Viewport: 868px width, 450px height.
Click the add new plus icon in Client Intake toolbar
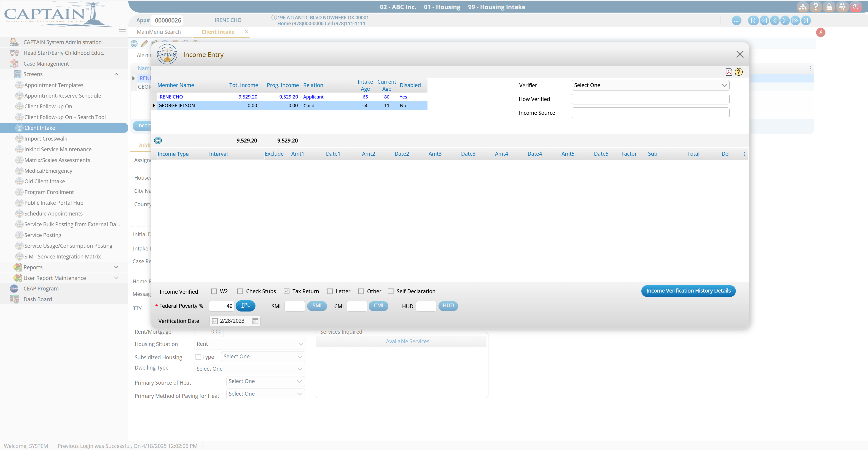(x=134, y=44)
